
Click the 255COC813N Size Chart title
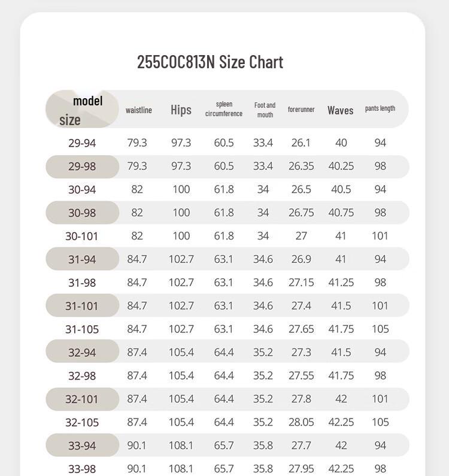(x=210, y=62)
